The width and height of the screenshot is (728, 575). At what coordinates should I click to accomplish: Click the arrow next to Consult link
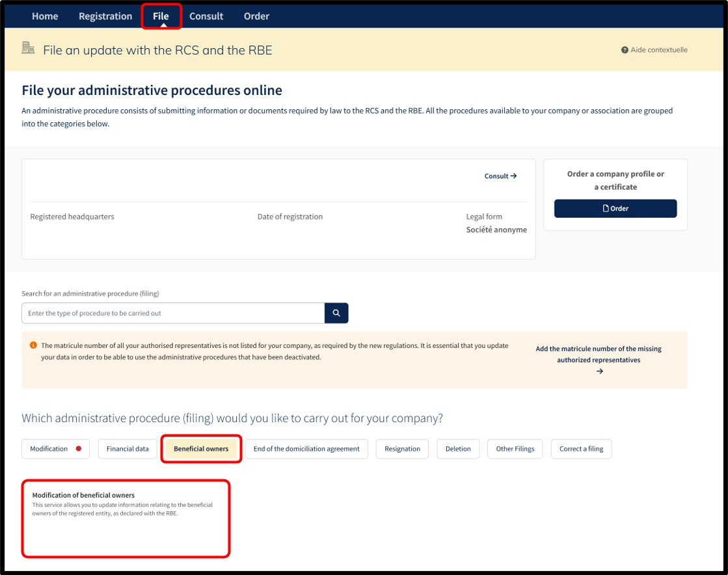[x=513, y=176]
